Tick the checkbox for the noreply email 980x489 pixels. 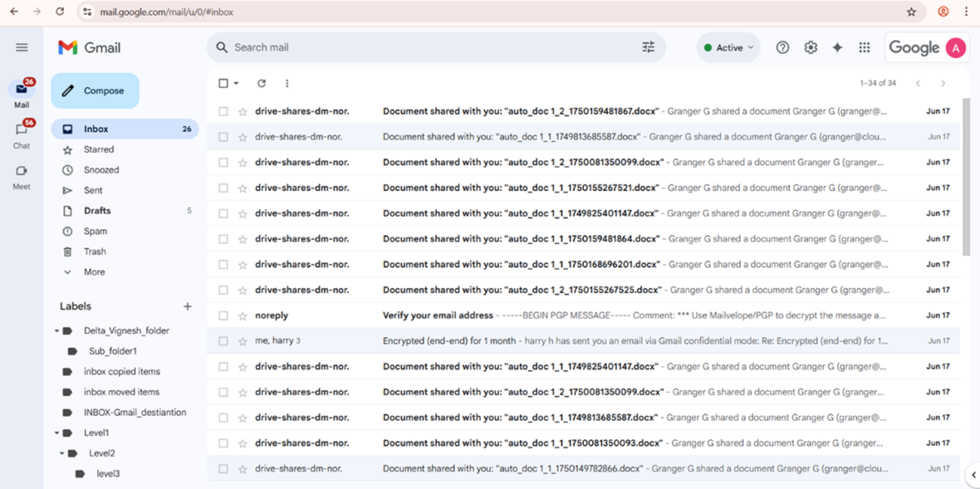click(x=223, y=316)
